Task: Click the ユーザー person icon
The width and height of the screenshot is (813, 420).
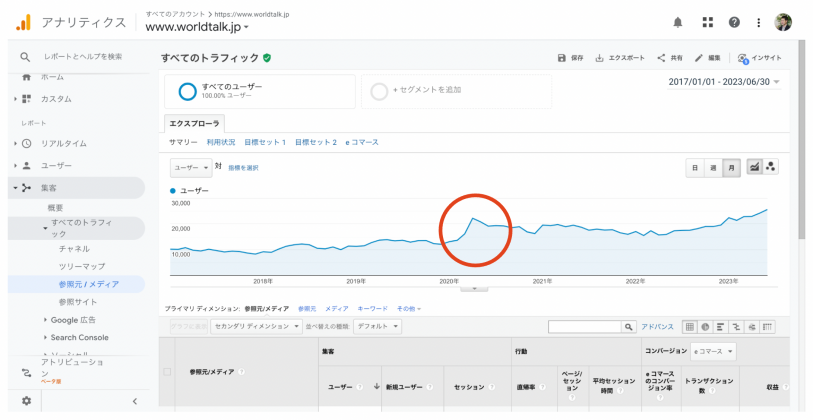Action: click(26, 165)
